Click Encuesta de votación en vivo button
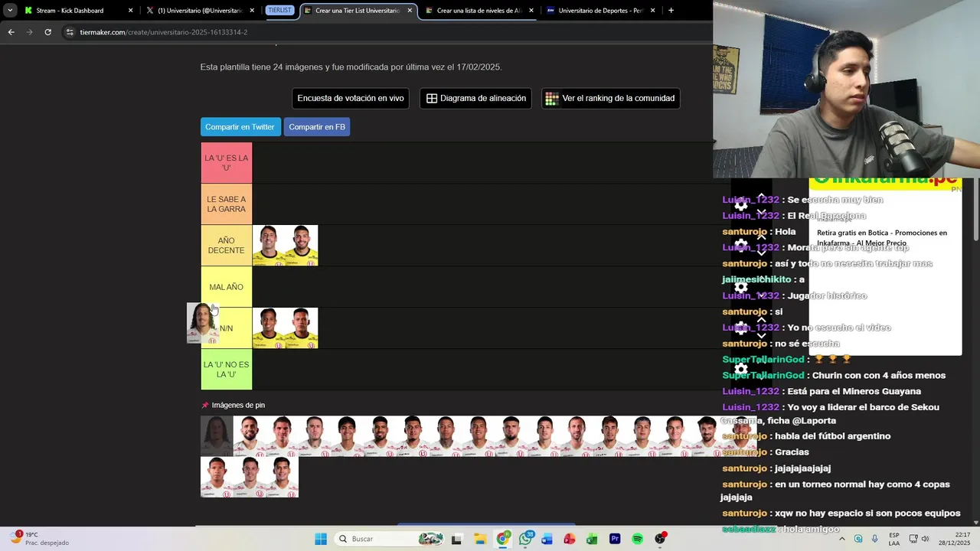The image size is (980, 551). tap(351, 98)
